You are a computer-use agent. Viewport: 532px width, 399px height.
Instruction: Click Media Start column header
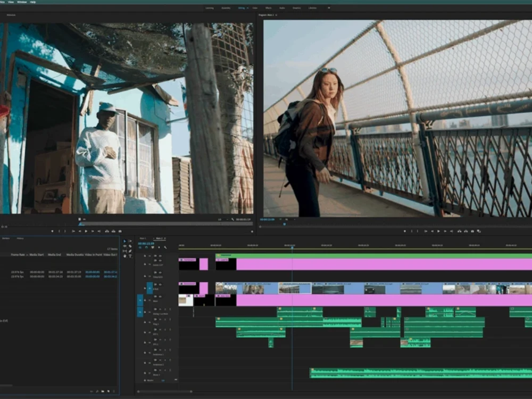[37, 254]
